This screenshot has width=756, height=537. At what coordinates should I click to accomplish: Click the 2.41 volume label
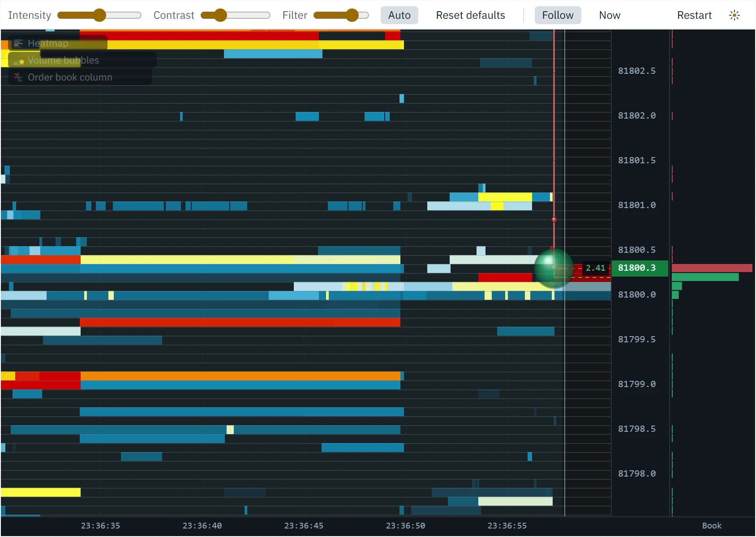[596, 268]
